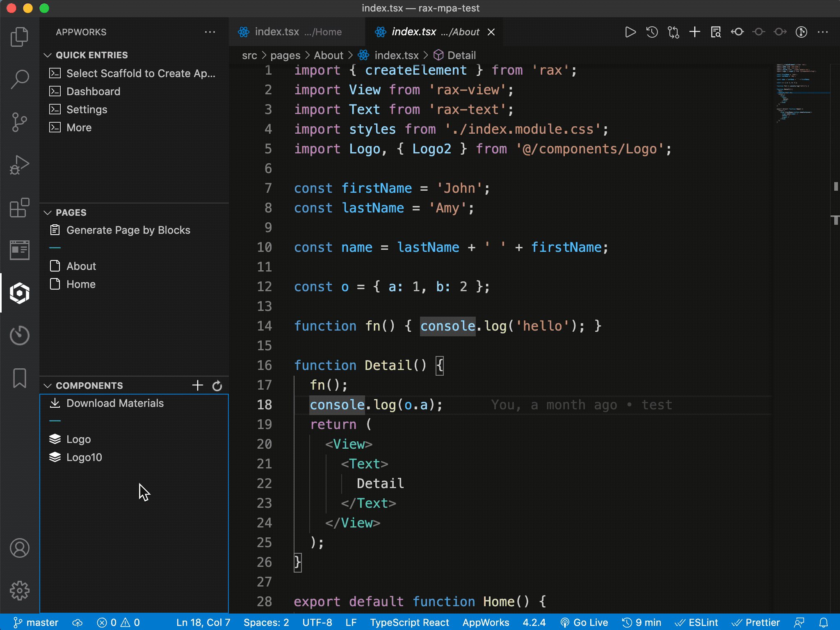Click the refresh icon in Components header

(217, 386)
